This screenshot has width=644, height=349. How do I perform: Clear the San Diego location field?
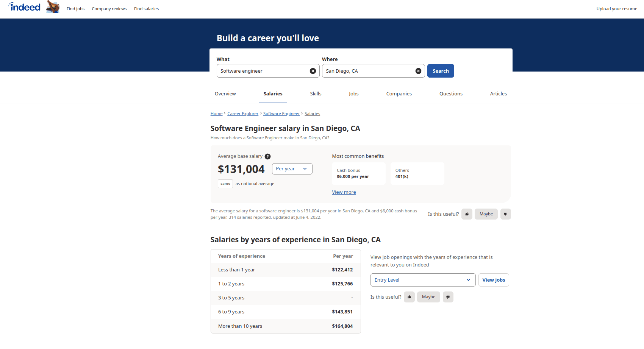click(418, 71)
